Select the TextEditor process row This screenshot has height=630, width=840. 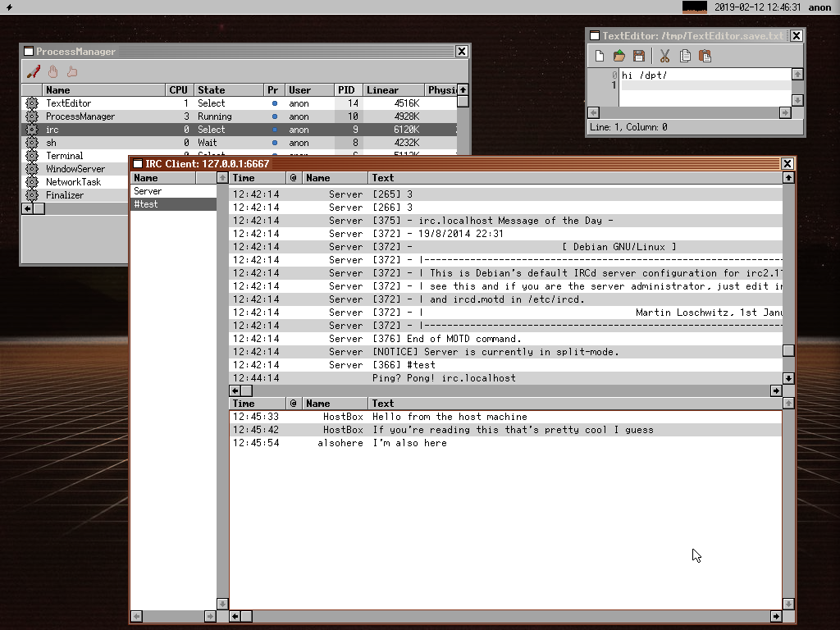(x=68, y=103)
